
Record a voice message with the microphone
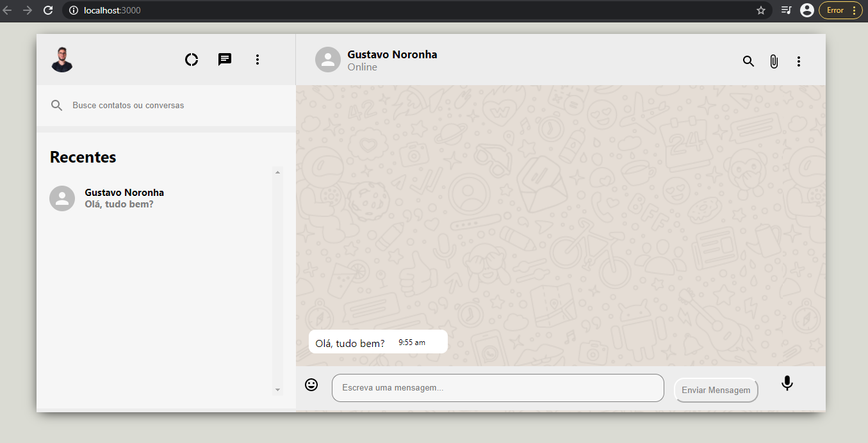click(787, 383)
